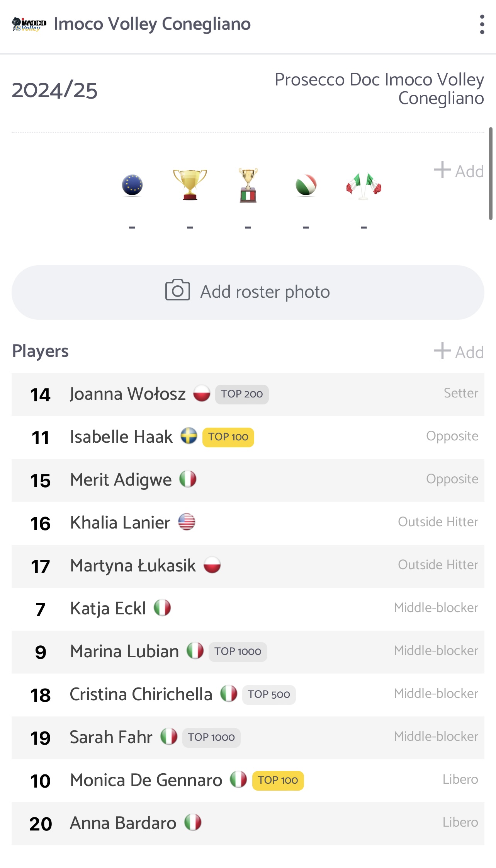
Task: Select the Italian Cup trophy icon
Action: point(248,185)
